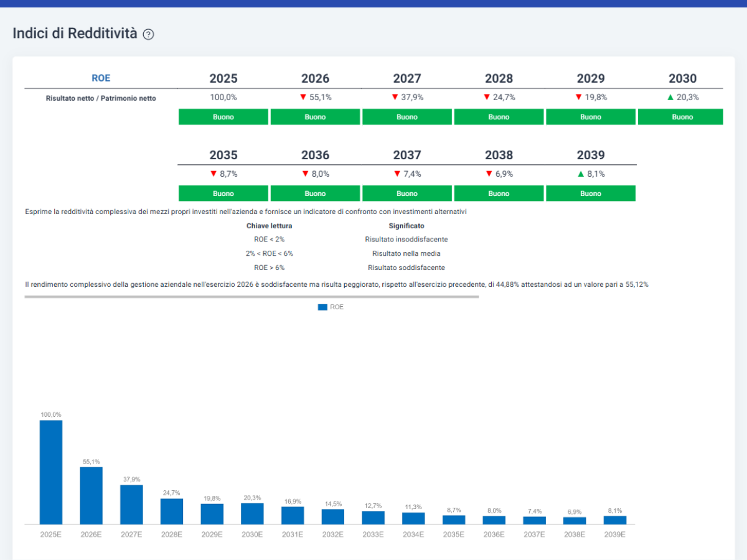
Task: Click the red down arrow for 2026
Action: [303, 97]
